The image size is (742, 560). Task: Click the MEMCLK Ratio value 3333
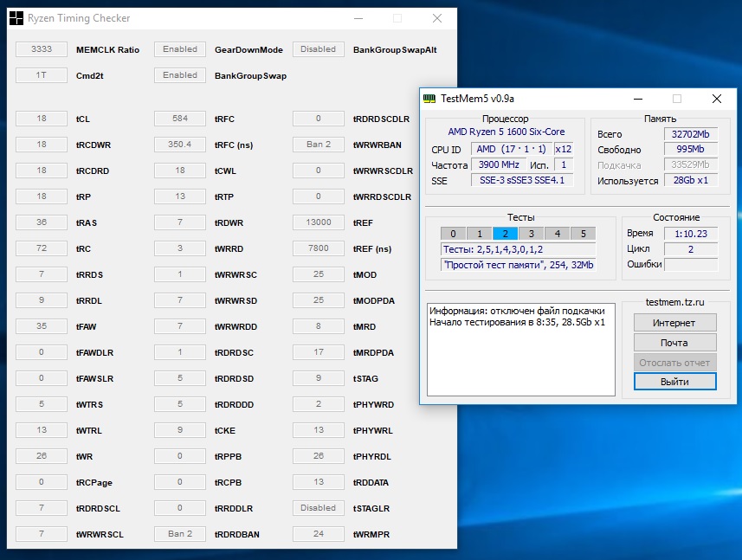click(42, 49)
